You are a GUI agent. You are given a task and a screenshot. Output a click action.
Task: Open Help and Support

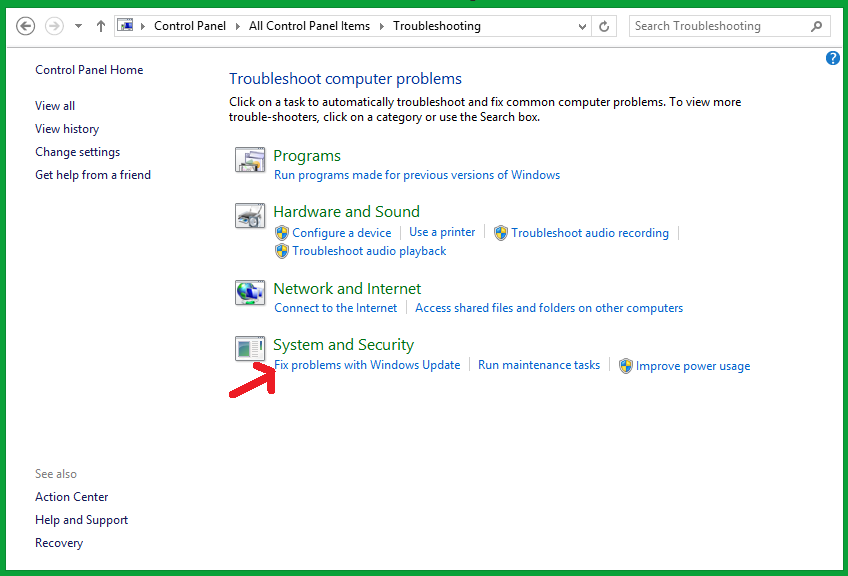pyautogui.click(x=82, y=520)
